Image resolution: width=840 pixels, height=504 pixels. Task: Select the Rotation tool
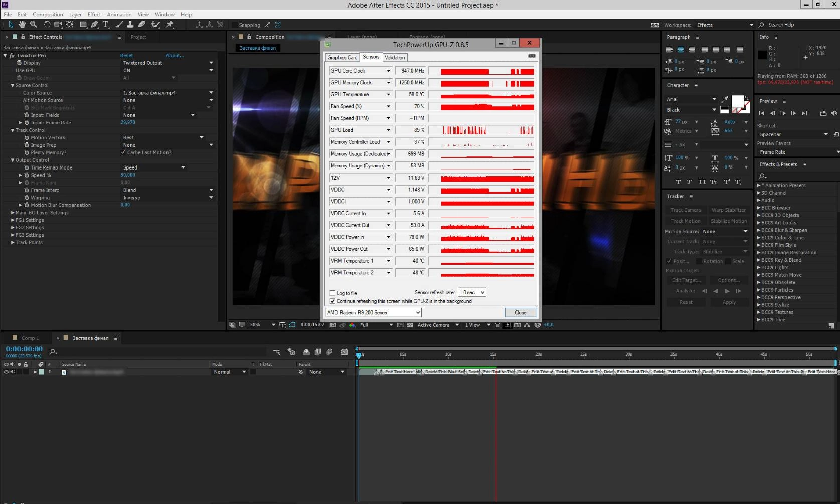point(47,24)
